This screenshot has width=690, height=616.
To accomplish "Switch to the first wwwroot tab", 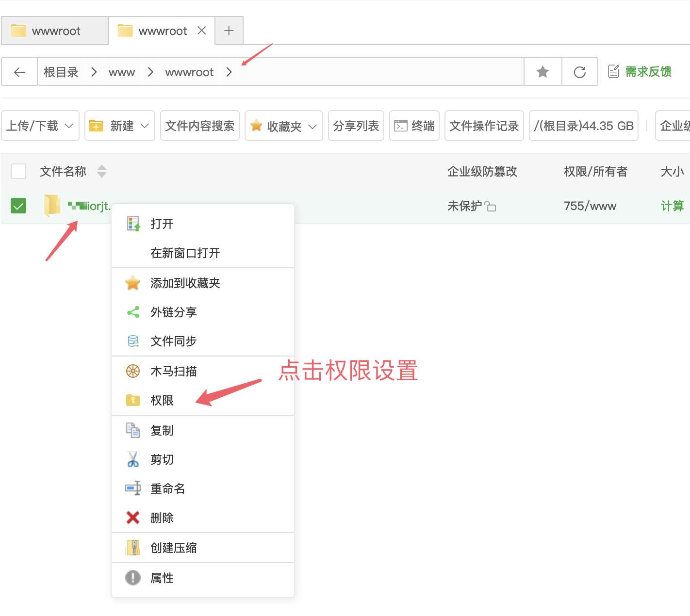I will pyautogui.click(x=55, y=31).
